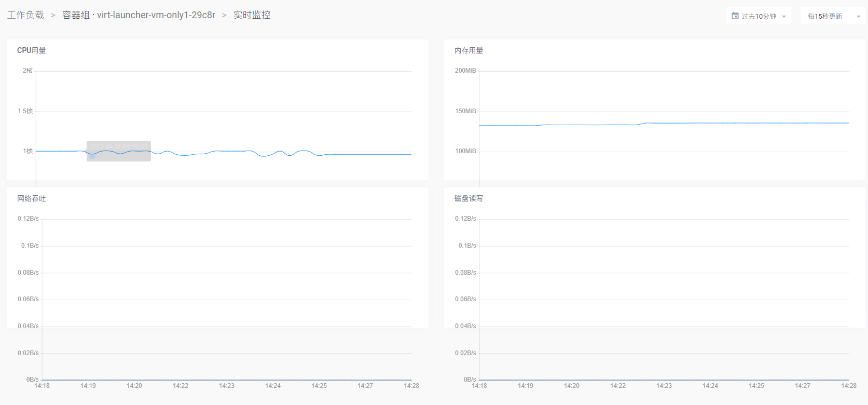Click the CPU用量 chart title
This screenshot has height=405, width=868.
pyautogui.click(x=32, y=50)
